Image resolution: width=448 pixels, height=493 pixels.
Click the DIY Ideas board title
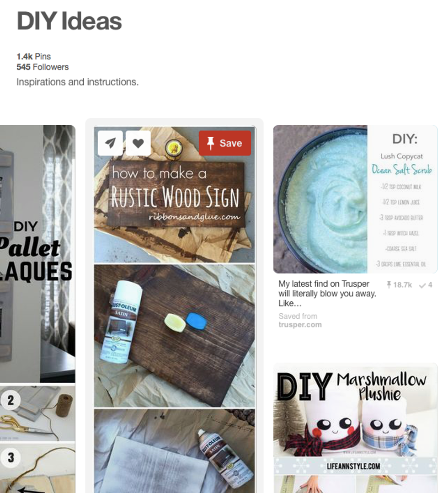tap(69, 21)
